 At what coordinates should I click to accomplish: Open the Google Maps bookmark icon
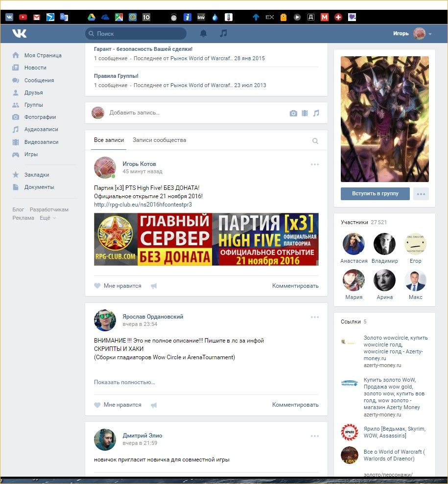point(119,17)
